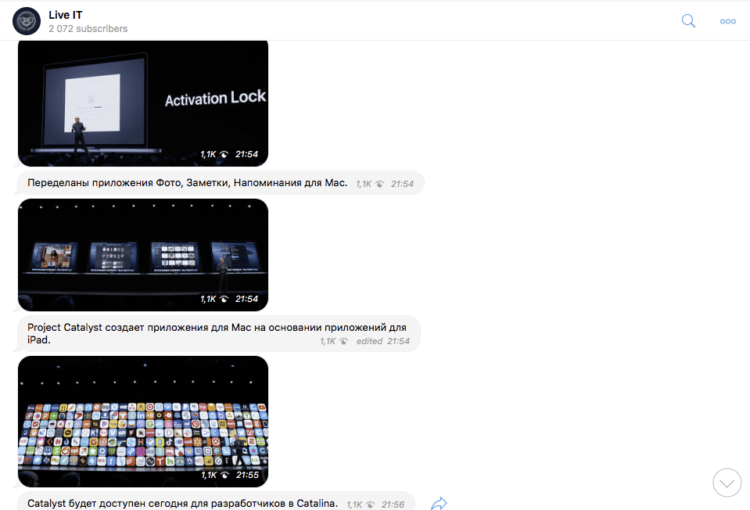Click the message about Catalyst in Catalina
The width and height of the screenshot is (750, 510).
coord(216,502)
